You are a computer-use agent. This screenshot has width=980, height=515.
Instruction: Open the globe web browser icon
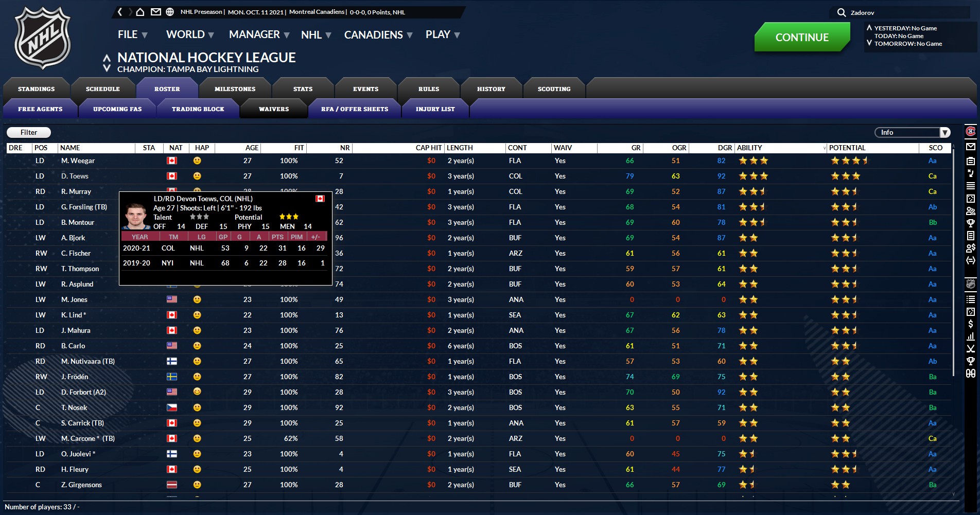tap(170, 12)
